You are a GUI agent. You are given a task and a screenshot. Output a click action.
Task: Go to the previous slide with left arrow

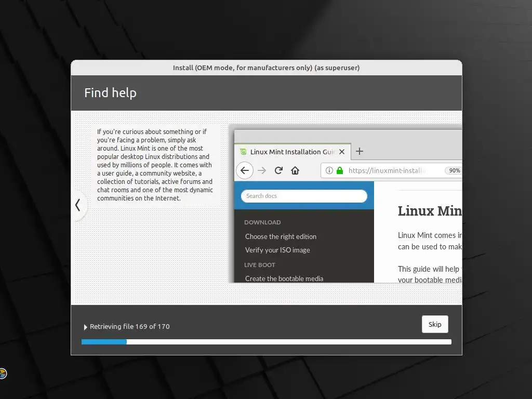tap(78, 205)
